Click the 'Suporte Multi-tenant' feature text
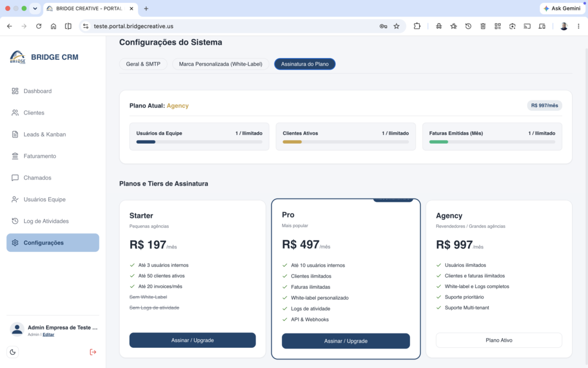Image resolution: width=588 pixels, height=368 pixels. [x=467, y=308]
